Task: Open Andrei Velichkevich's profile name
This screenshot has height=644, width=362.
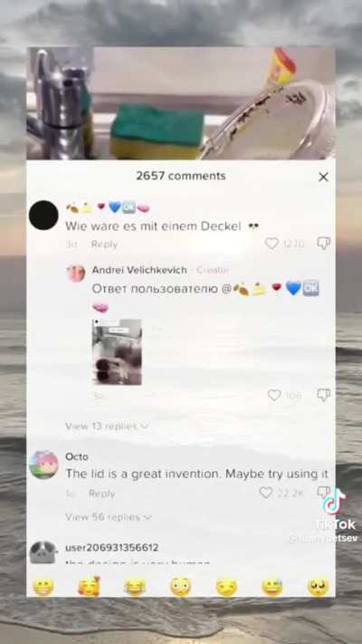Action: click(x=139, y=270)
